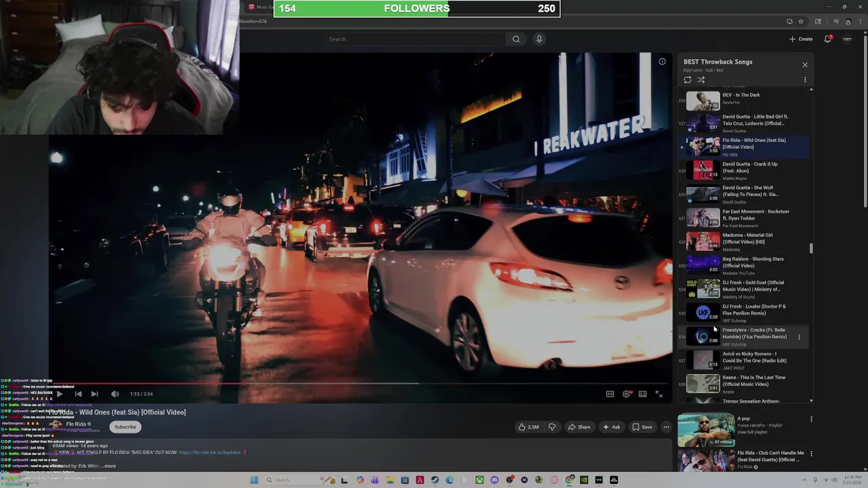This screenshot has width=868, height=488.
Task: Click the video info card icon
Action: pos(662,62)
